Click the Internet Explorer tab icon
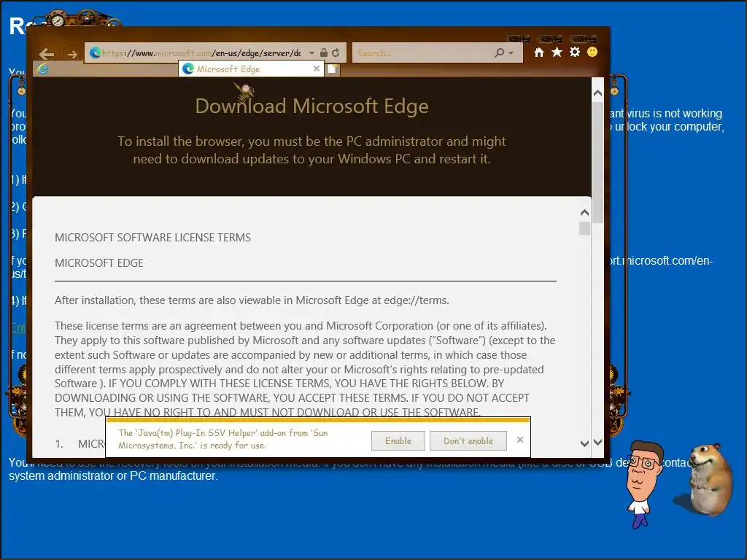Screen dimensions: 747x560 [x=43, y=69]
